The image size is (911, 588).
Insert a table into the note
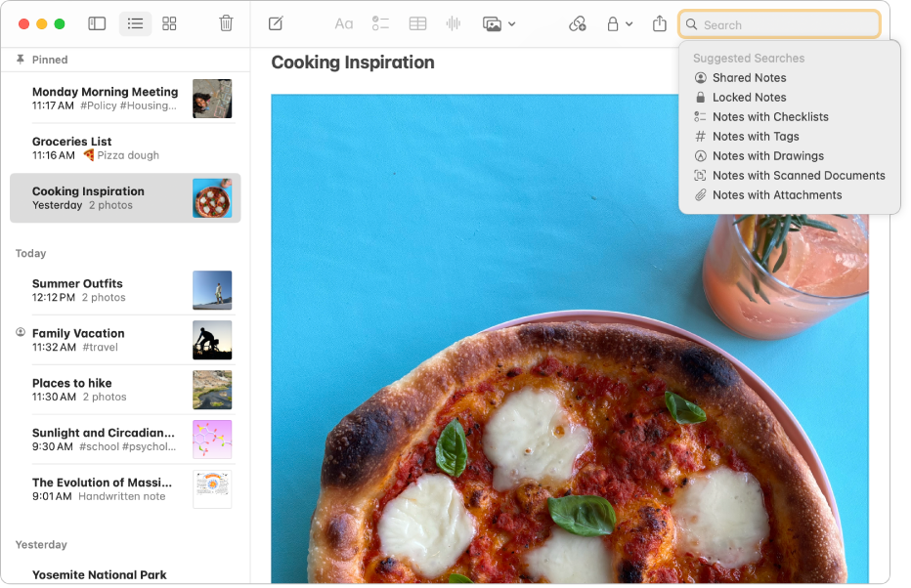(x=417, y=23)
